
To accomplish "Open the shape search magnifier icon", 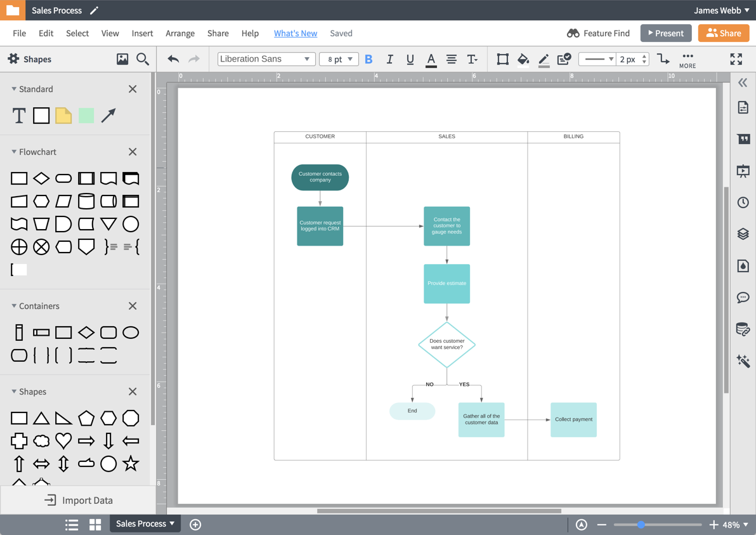I will [143, 59].
